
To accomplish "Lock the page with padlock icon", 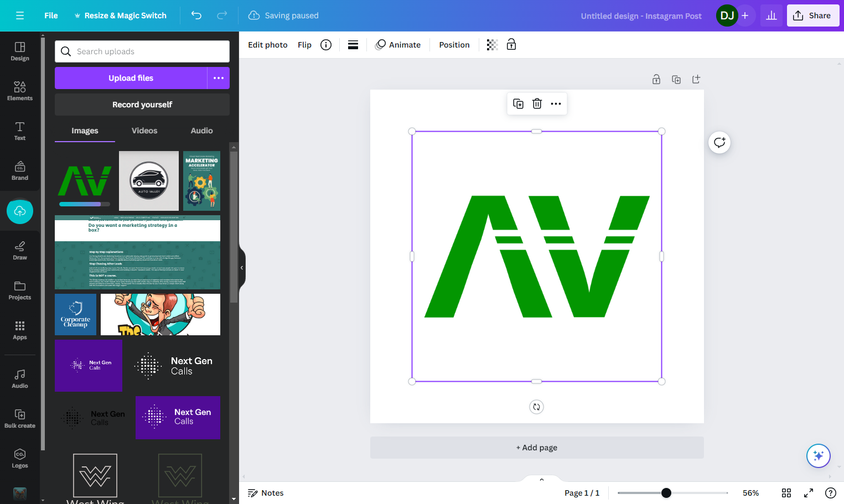I will pyautogui.click(x=656, y=79).
